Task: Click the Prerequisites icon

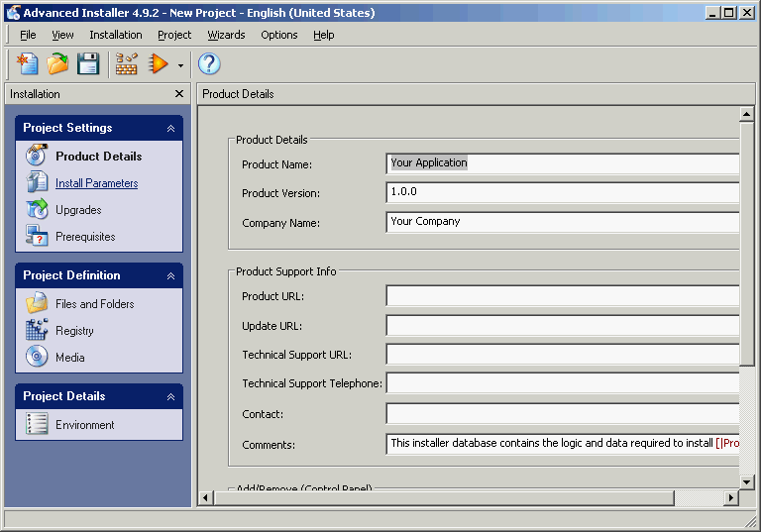Action: [x=37, y=236]
